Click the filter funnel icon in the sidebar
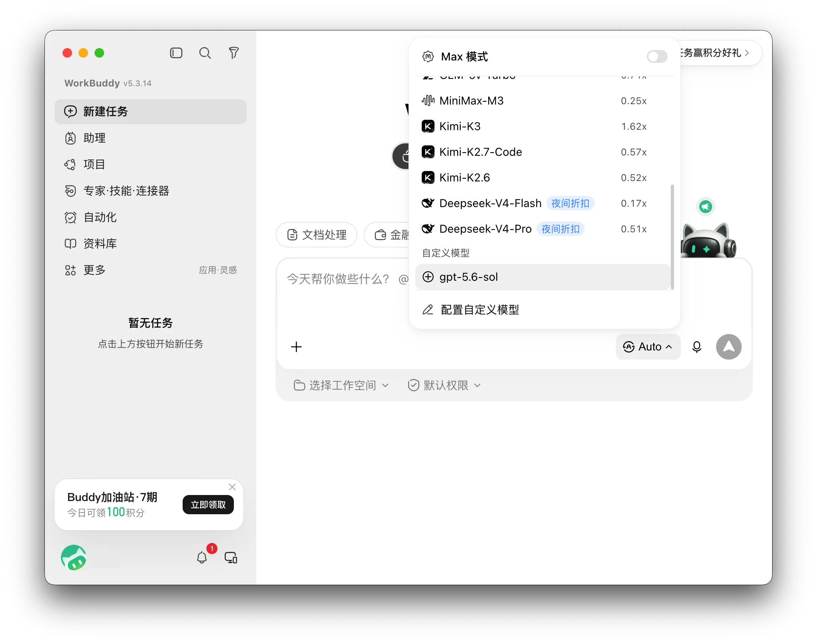The height and width of the screenshot is (644, 817). point(234,53)
